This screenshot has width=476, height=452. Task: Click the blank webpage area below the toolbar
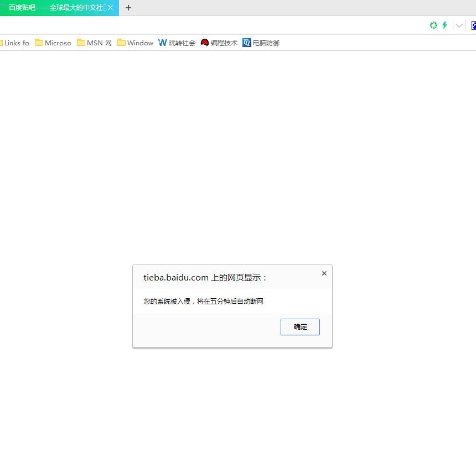point(238,166)
